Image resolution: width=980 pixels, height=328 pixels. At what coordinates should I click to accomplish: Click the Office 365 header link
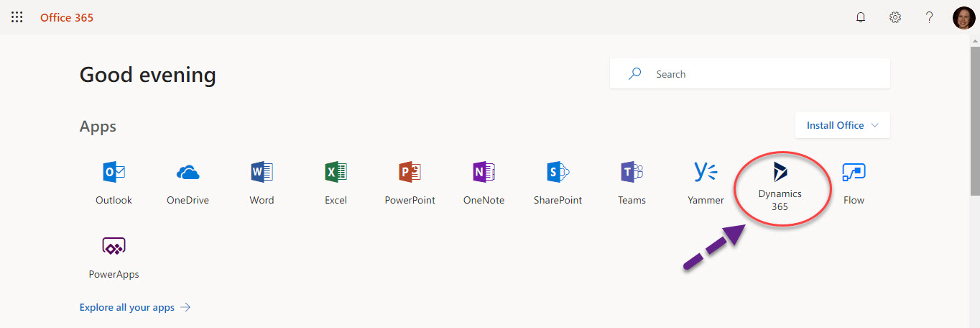tap(67, 17)
